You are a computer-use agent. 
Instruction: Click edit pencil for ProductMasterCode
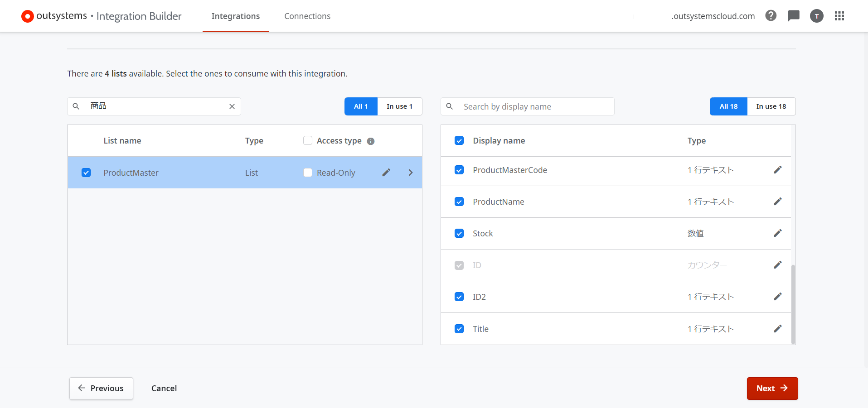(x=777, y=170)
